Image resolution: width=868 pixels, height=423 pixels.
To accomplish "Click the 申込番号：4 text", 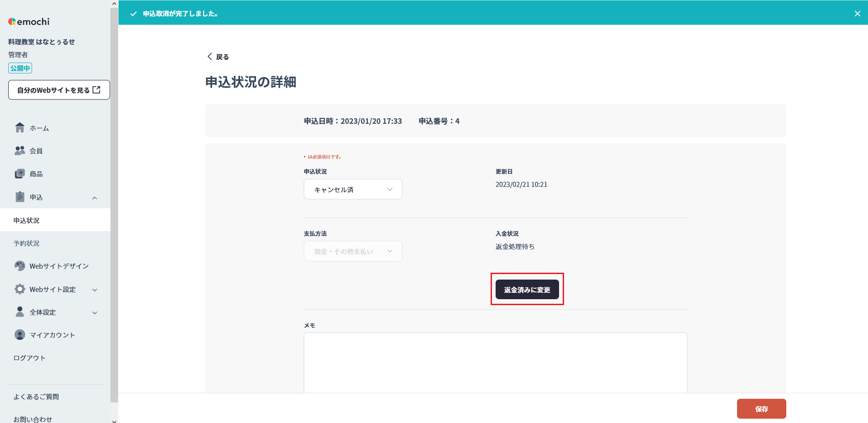I will (439, 121).
